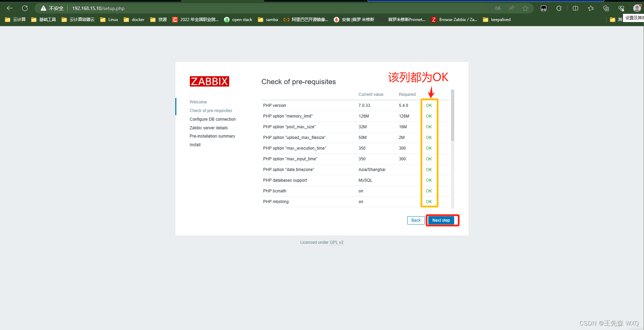This screenshot has width=644, height=330.
Task: Click the 50M upload_max_filesize value
Action: coord(363,138)
